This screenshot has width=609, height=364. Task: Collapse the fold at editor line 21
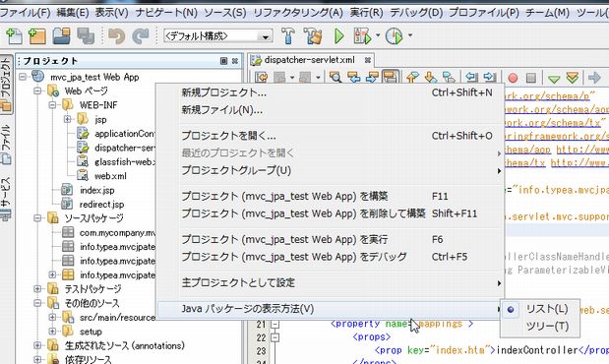click(274, 324)
